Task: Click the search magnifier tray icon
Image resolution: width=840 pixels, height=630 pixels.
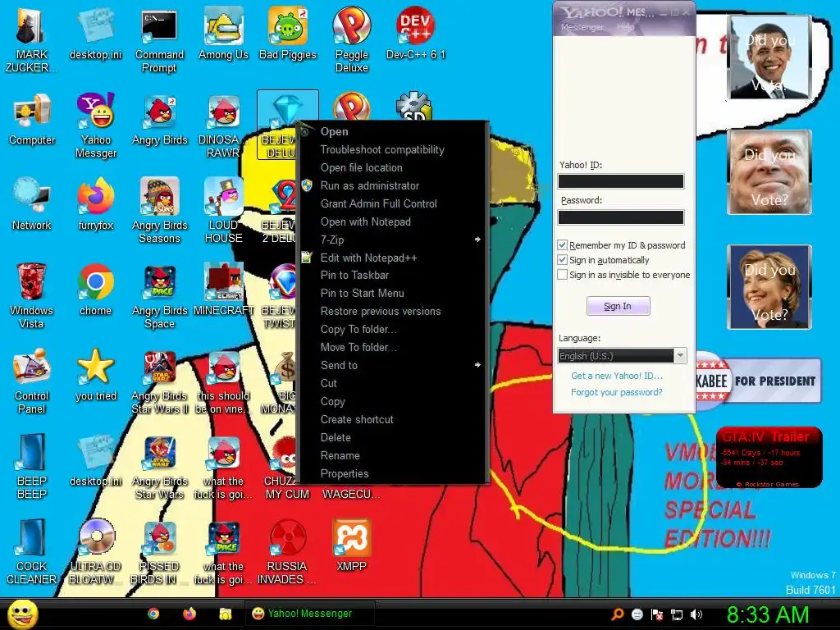Action: point(618,614)
